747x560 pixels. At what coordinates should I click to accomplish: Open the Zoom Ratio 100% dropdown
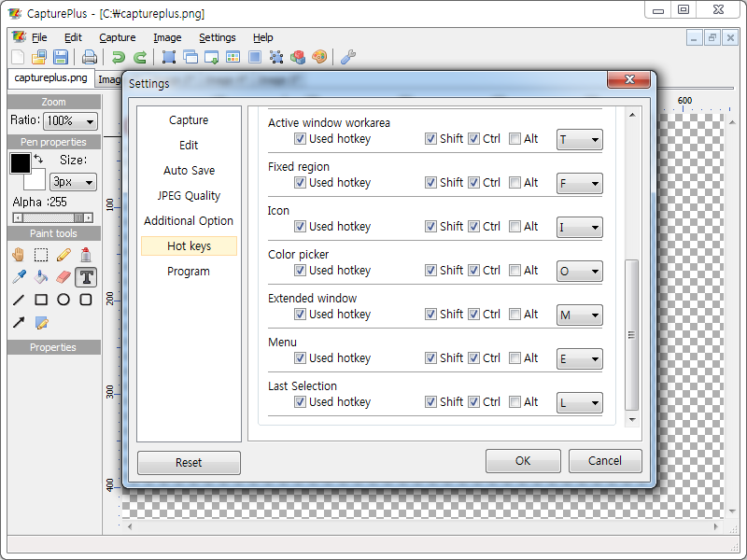tap(70, 121)
